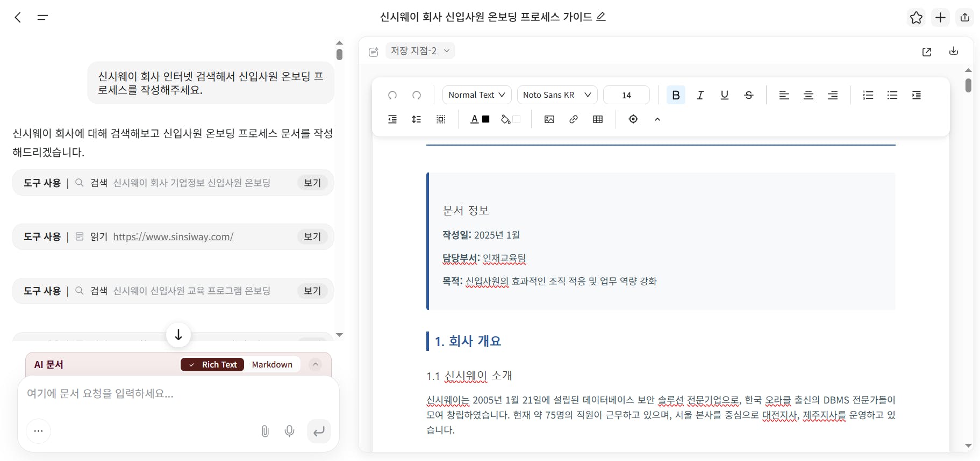Image resolution: width=980 pixels, height=461 pixels.
Task: Increase the paragraph indent
Action: coord(916,95)
